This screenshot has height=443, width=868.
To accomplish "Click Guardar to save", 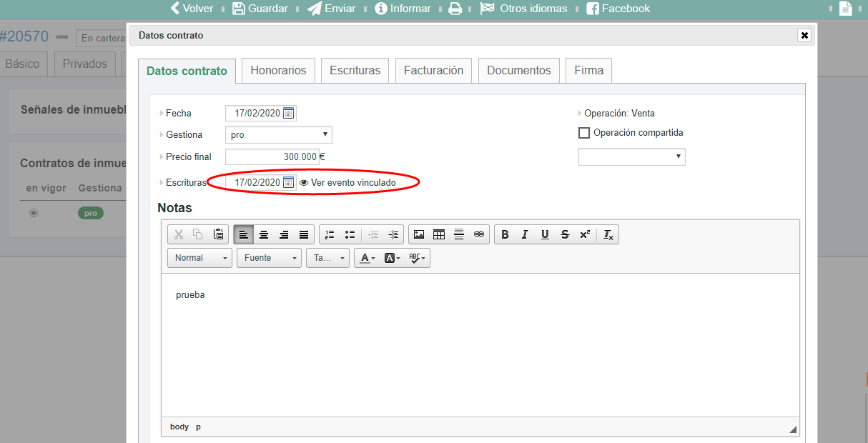I will [260, 9].
